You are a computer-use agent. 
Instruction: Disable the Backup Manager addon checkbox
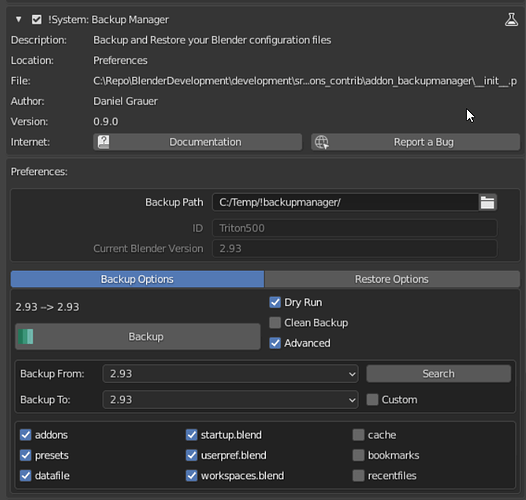tap(37, 19)
